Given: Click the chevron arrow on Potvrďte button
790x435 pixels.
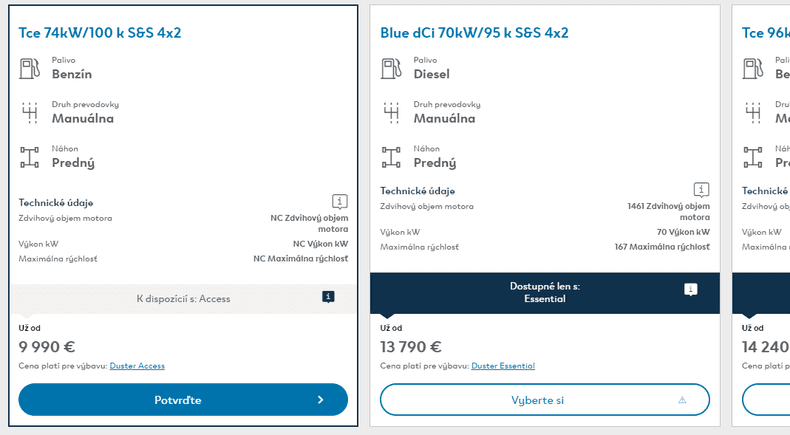Looking at the screenshot, I should [320, 400].
